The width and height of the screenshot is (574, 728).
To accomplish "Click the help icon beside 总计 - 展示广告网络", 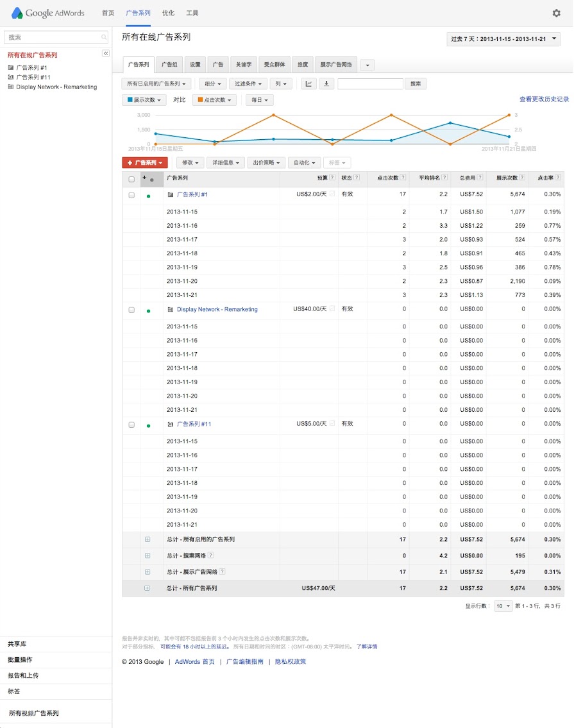I will click(222, 571).
